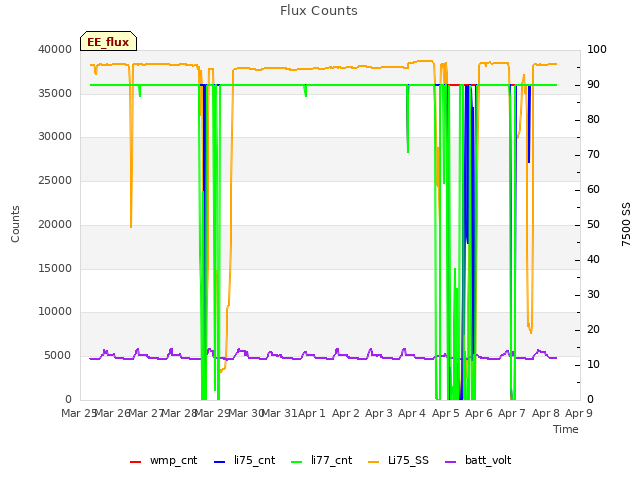Click the 90 right axis tick label
Image resolution: width=640 pixels, height=480 pixels.
click(593, 85)
